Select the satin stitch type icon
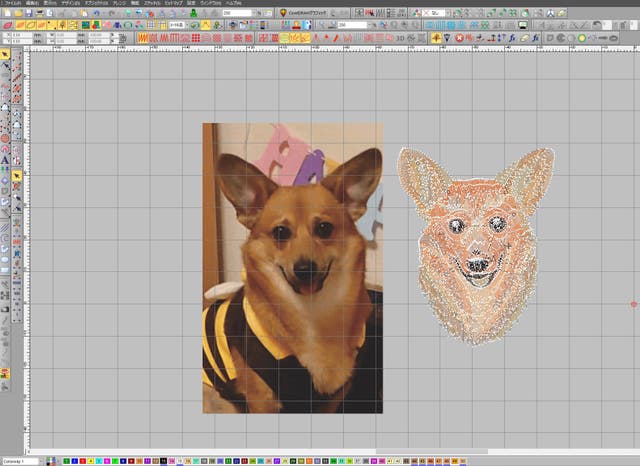The width and height of the screenshot is (640, 466). coord(143,38)
